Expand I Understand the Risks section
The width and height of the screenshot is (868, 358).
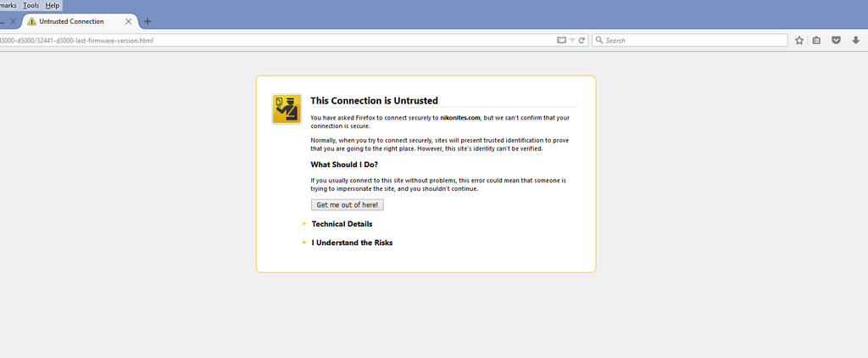pos(352,243)
